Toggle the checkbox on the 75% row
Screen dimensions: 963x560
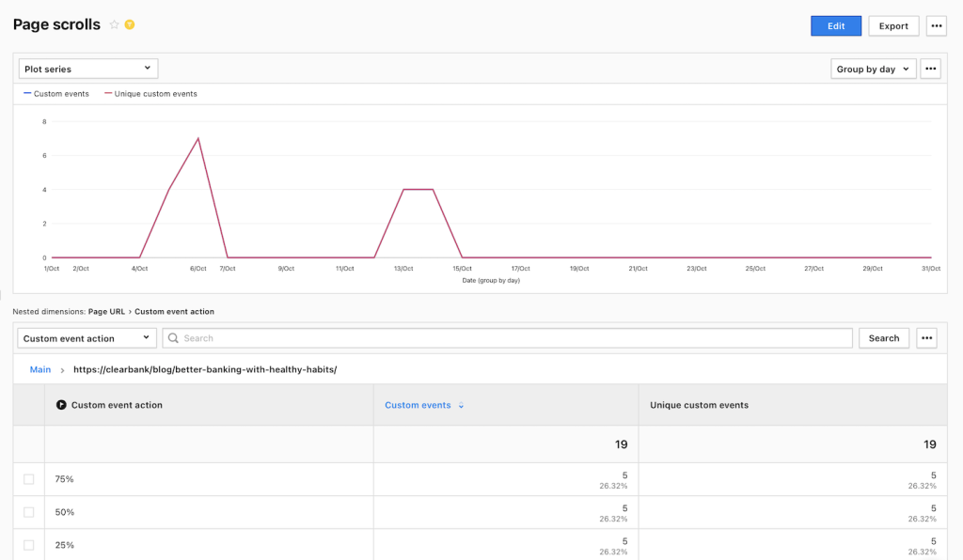click(29, 478)
